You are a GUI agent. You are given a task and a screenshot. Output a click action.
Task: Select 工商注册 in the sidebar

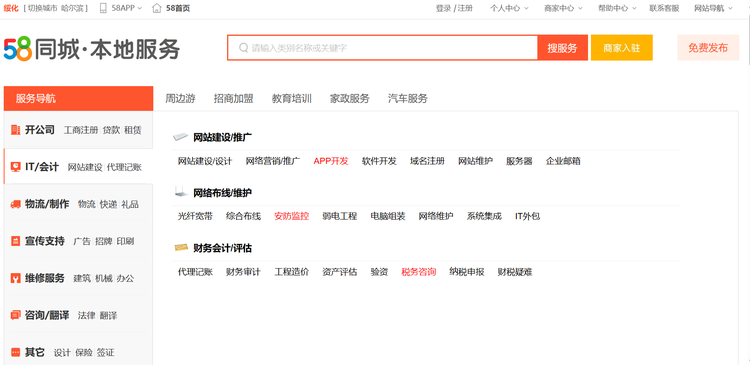(81, 130)
